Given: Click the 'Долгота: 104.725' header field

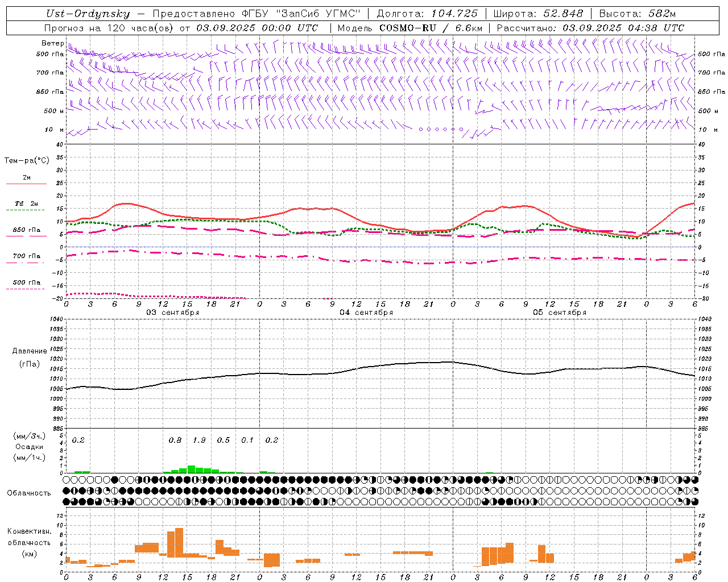Looking at the screenshot, I should [428, 14].
